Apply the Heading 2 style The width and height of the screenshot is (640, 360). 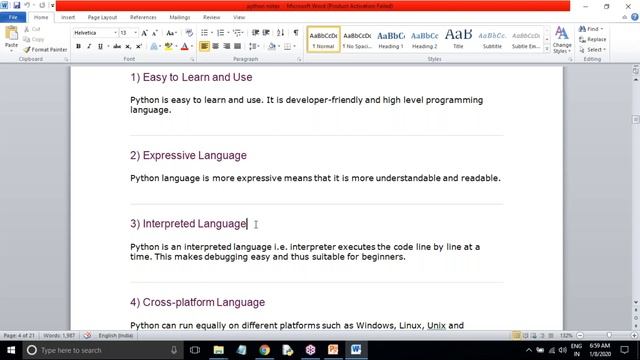(x=424, y=40)
